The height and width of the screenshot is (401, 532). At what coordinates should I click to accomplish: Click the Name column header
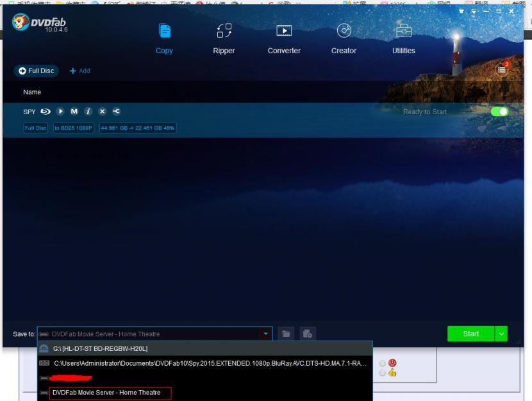pyautogui.click(x=32, y=92)
